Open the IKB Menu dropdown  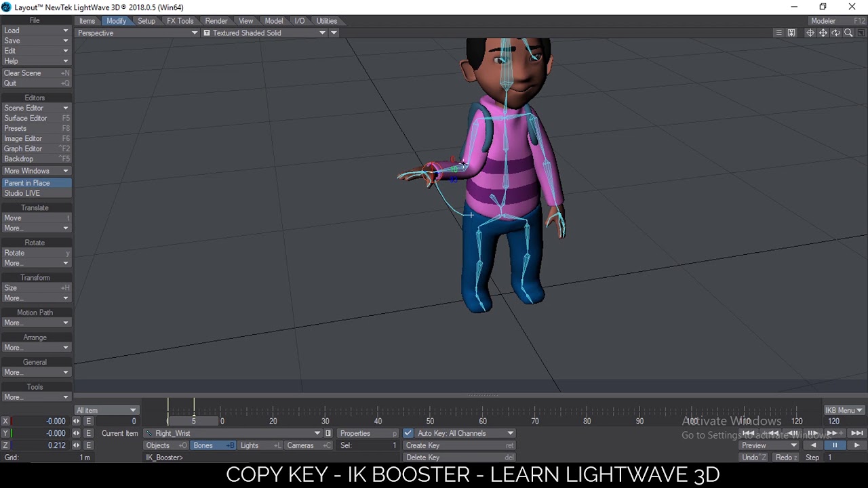(x=844, y=410)
